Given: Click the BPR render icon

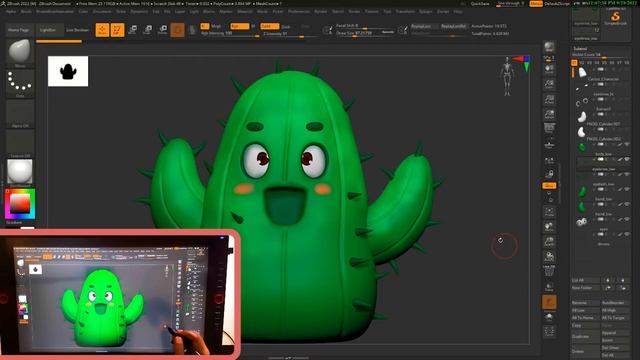Looking at the screenshot, I should pyautogui.click(x=549, y=46).
